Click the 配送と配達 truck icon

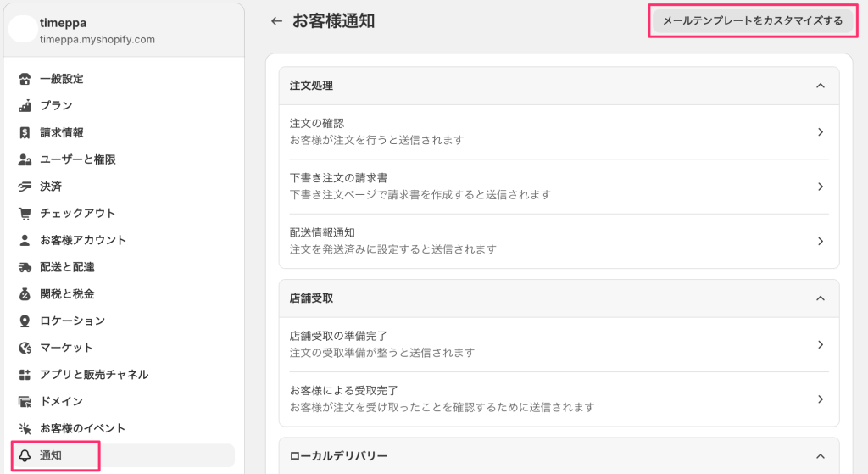point(25,267)
